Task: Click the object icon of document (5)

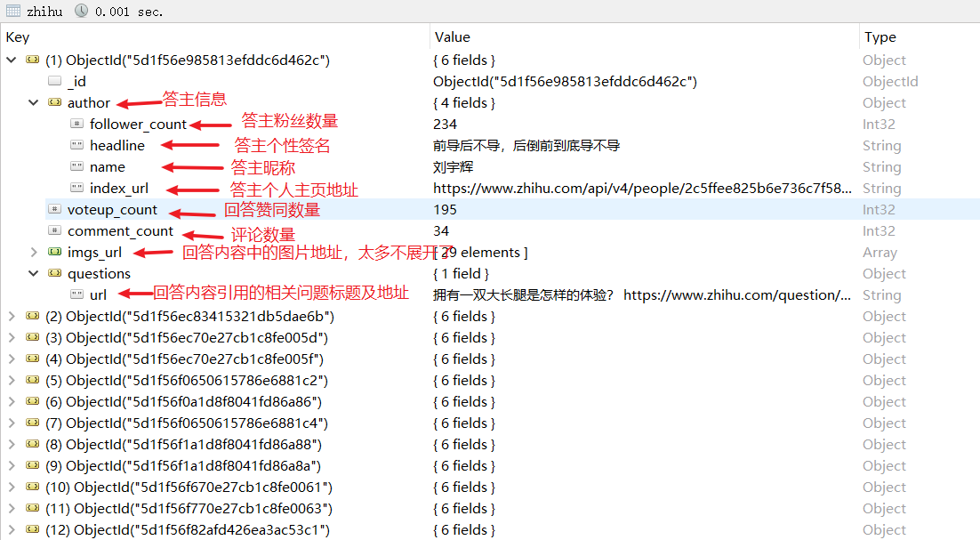Action: 33,379
